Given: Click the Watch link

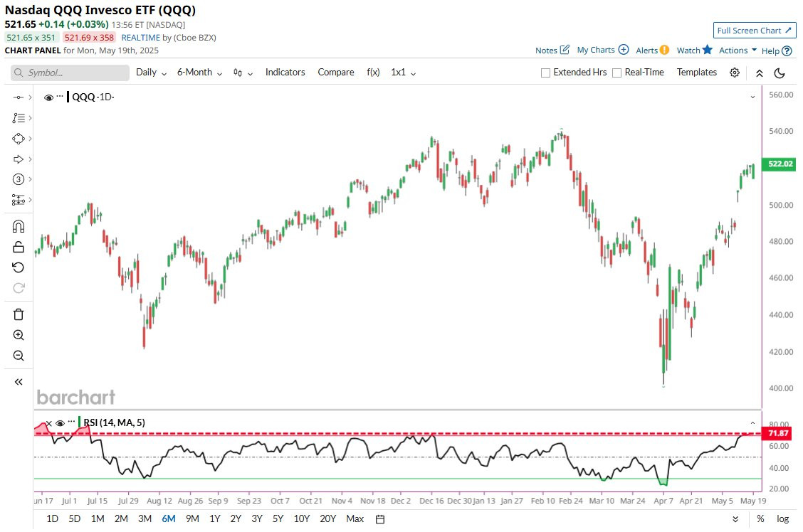Looking at the screenshot, I should [x=688, y=50].
